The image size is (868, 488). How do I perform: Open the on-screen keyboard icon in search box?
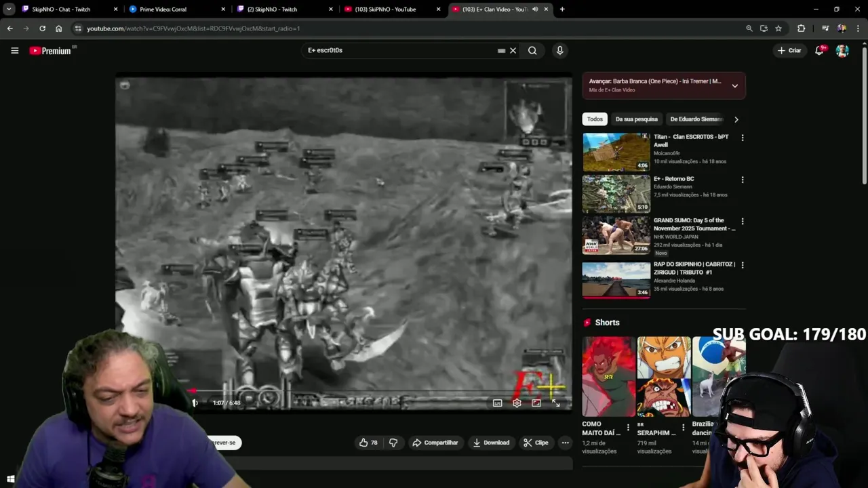[501, 50]
